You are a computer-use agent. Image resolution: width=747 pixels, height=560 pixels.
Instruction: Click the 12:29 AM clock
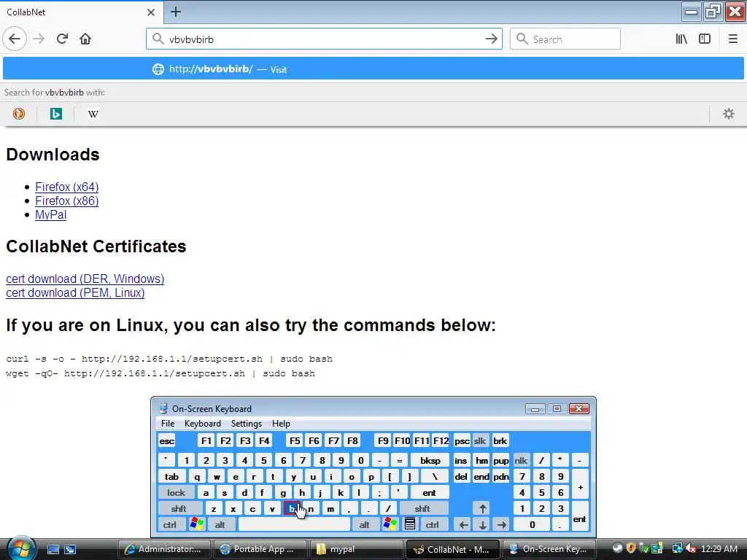pyautogui.click(x=719, y=548)
